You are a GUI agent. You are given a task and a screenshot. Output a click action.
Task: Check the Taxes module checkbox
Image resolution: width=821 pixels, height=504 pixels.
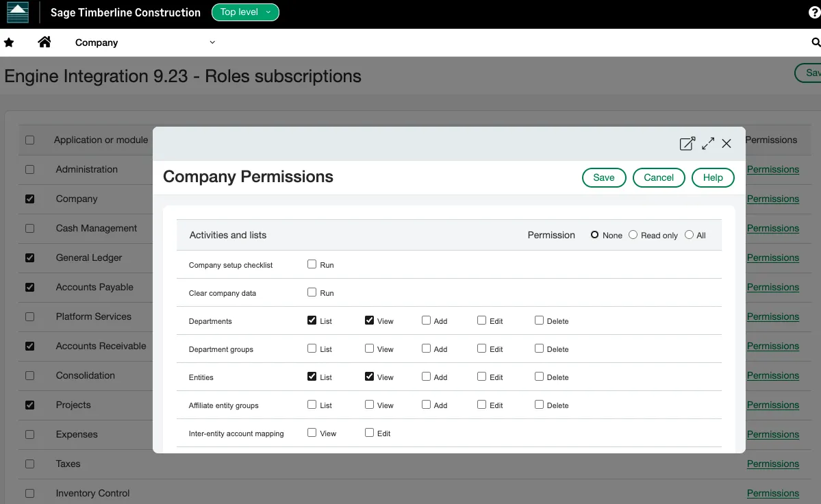point(30,464)
